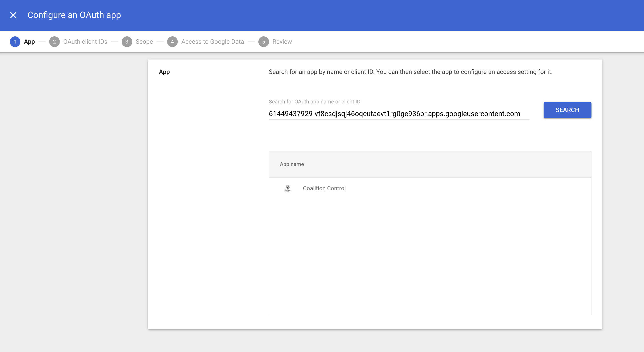Click the search field label text
The height and width of the screenshot is (352, 644).
pos(314,102)
